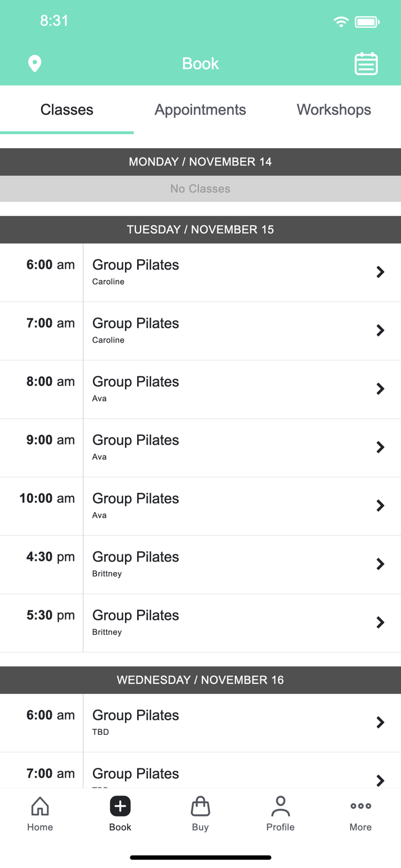Open the calendar icon in the header
The width and height of the screenshot is (401, 868).
[366, 64]
